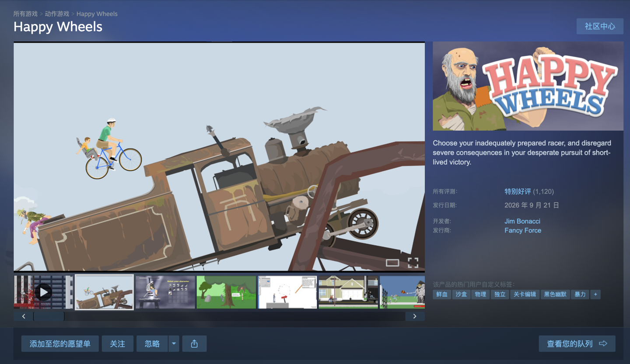Select the partly visible last screenshot thumbnail

click(x=402, y=292)
